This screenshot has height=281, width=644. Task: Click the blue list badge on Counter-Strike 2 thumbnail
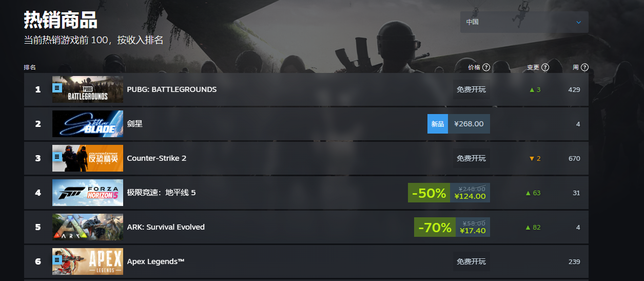click(x=57, y=156)
